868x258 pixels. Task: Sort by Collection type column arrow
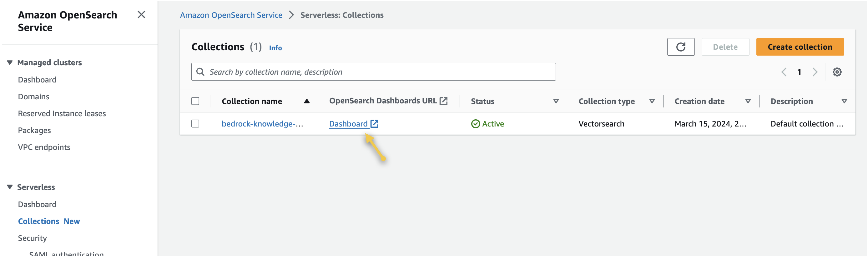click(652, 101)
